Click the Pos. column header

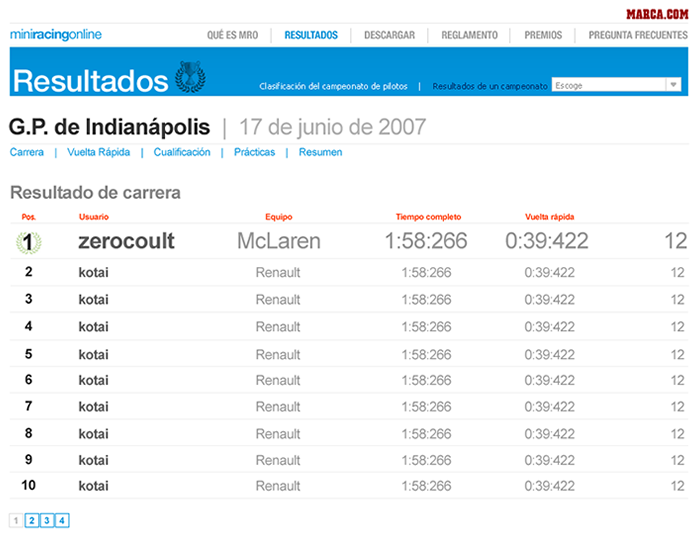[x=29, y=217]
